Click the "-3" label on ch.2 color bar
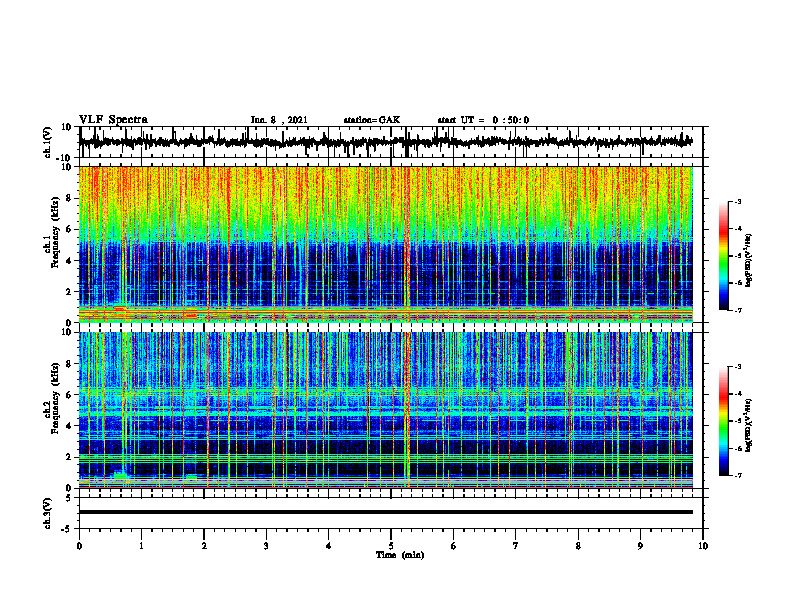 click(737, 367)
